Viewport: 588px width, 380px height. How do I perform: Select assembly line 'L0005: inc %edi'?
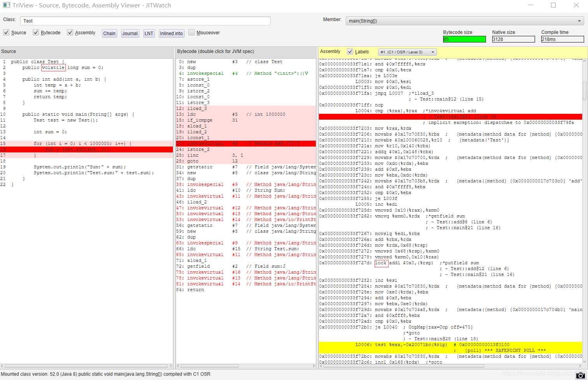pyautogui.click(x=451, y=204)
